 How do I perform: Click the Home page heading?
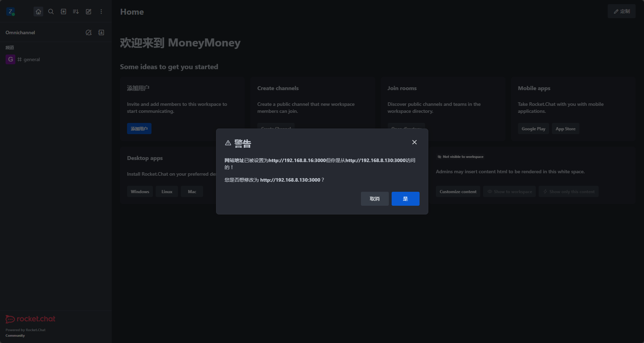tap(132, 12)
